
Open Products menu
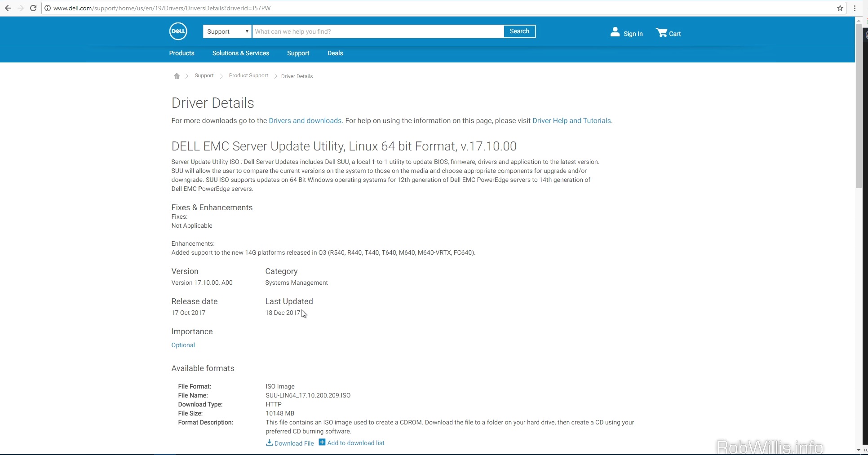click(182, 53)
